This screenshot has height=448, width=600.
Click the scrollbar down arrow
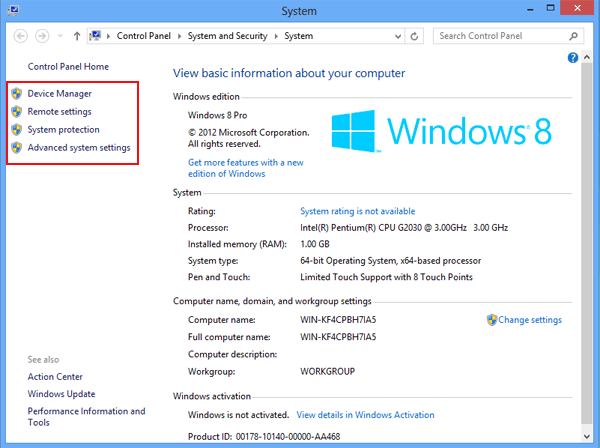click(x=587, y=436)
